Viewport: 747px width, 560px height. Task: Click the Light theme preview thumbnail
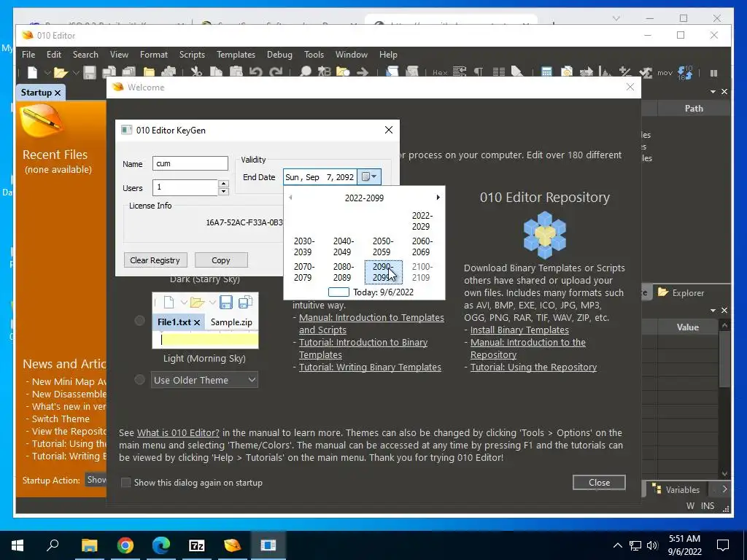[205, 321]
